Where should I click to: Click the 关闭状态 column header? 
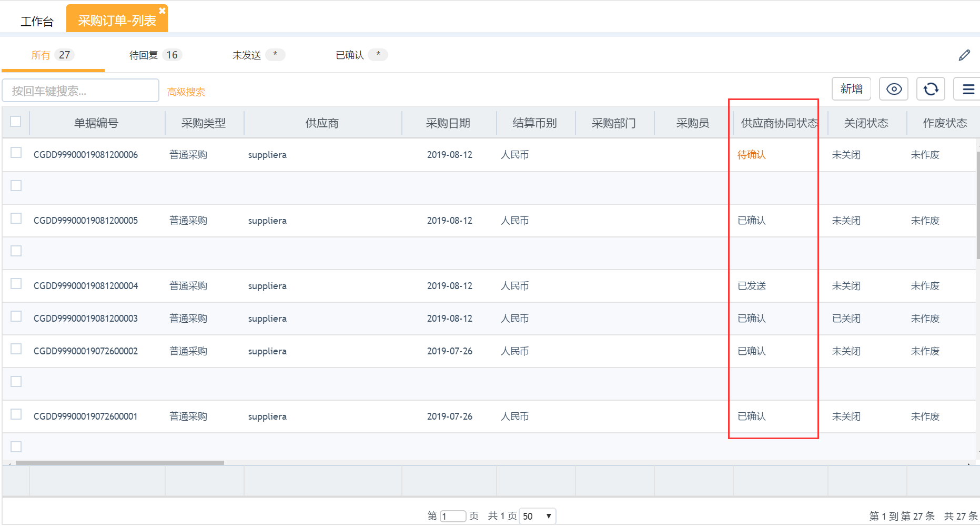[866, 123]
